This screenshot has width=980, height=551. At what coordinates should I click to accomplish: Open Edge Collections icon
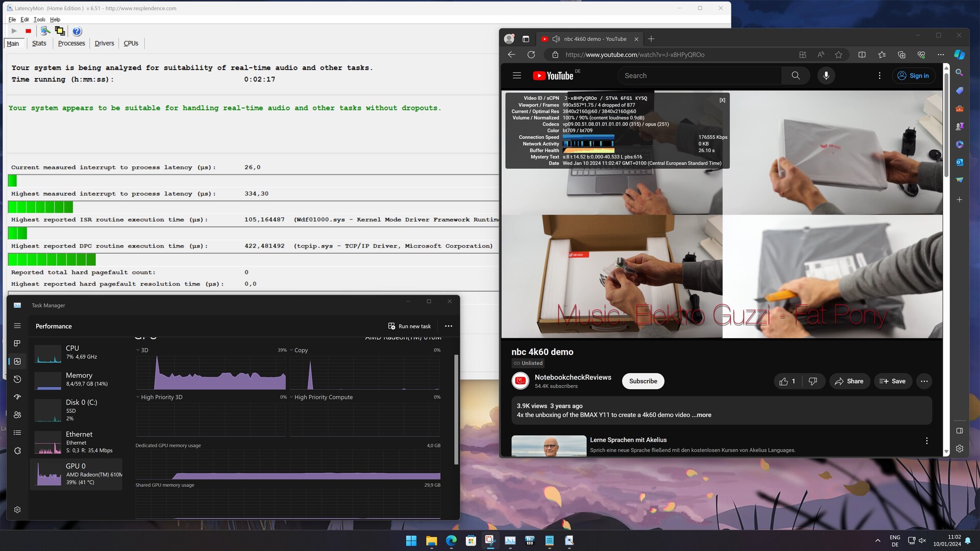[901, 55]
